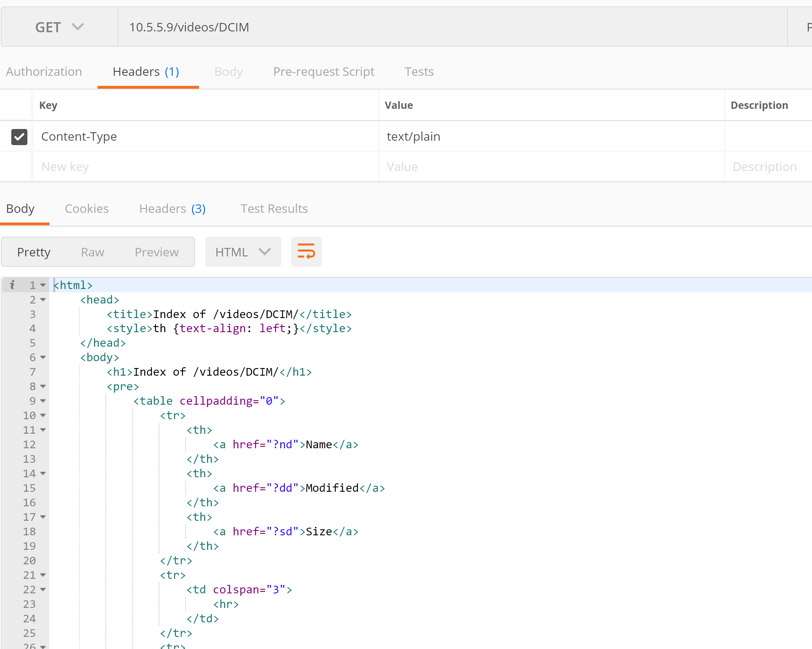Switch to the Authorization tab
The width and height of the screenshot is (812, 649).
[44, 71]
